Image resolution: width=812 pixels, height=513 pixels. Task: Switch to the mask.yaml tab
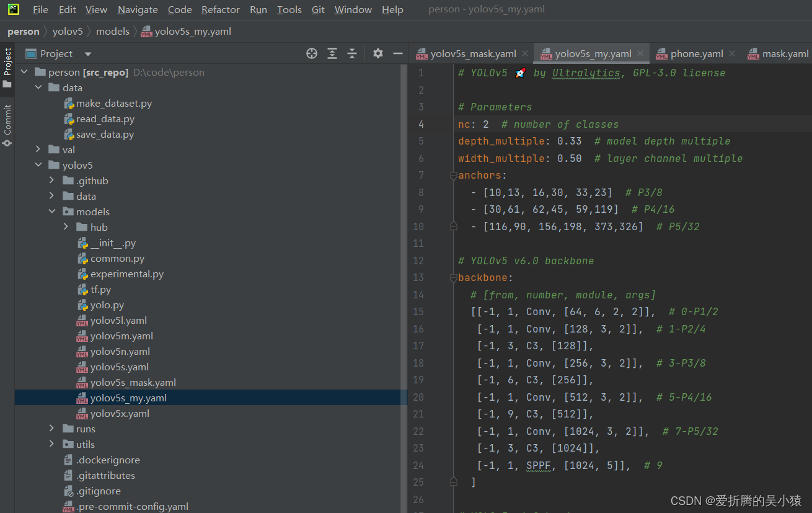coord(779,54)
